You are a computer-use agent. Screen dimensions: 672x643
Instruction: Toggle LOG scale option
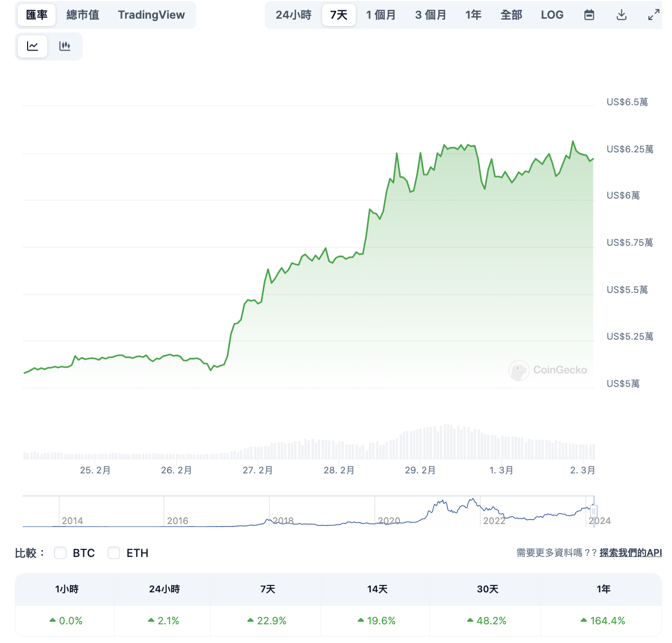[x=552, y=15]
